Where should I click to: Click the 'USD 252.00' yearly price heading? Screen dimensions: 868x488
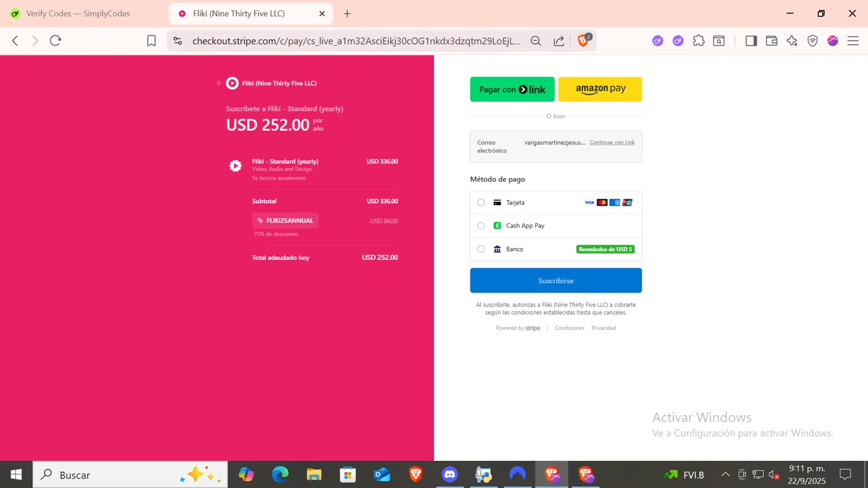(x=268, y=125)
